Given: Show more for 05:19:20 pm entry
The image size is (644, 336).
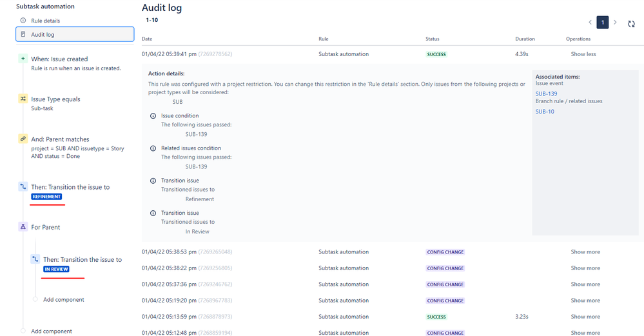Looking at the screenshot, I should (x=585, y=301).
